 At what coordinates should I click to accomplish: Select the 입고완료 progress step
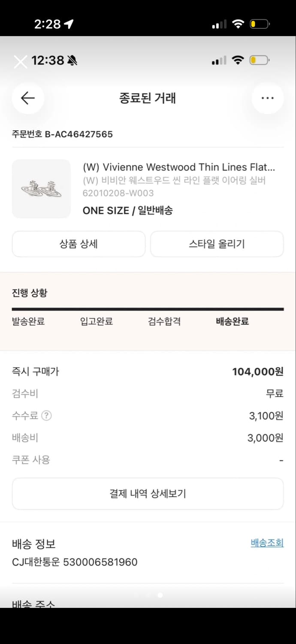96,321
